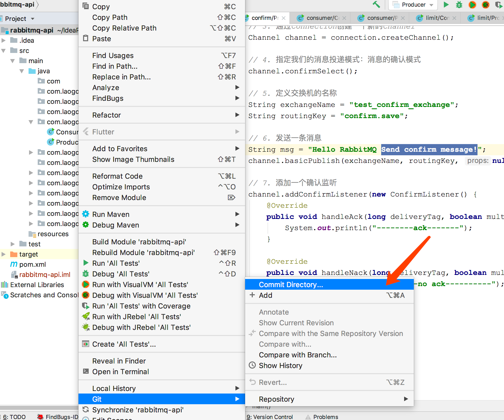Collapse the main folder
The height and width of the screenshot is (420, 504).
[x=13, y=61]
